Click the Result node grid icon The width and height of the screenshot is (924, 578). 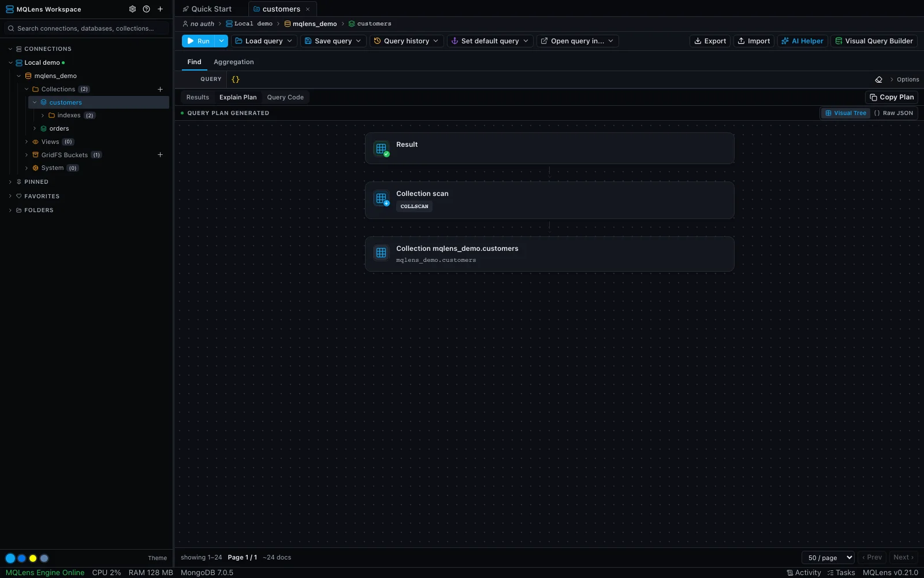[381, 149]
